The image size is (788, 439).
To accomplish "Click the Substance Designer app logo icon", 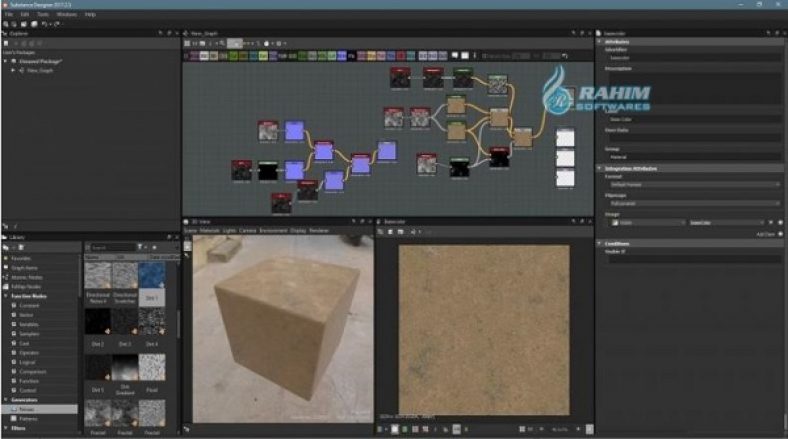I will tap(5, 5).
